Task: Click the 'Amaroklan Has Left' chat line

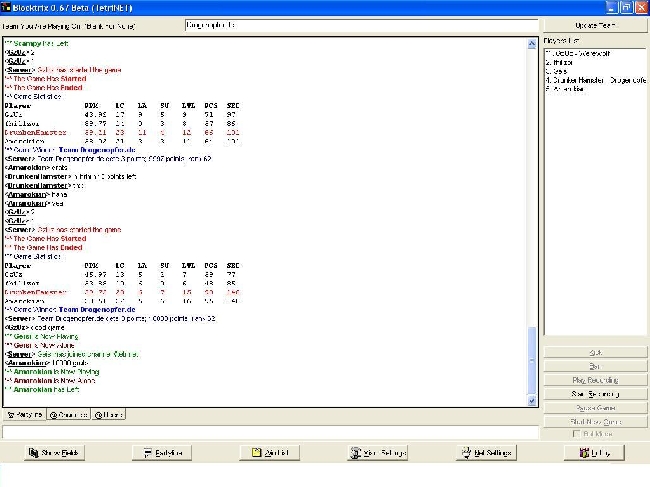Action: 42,390
